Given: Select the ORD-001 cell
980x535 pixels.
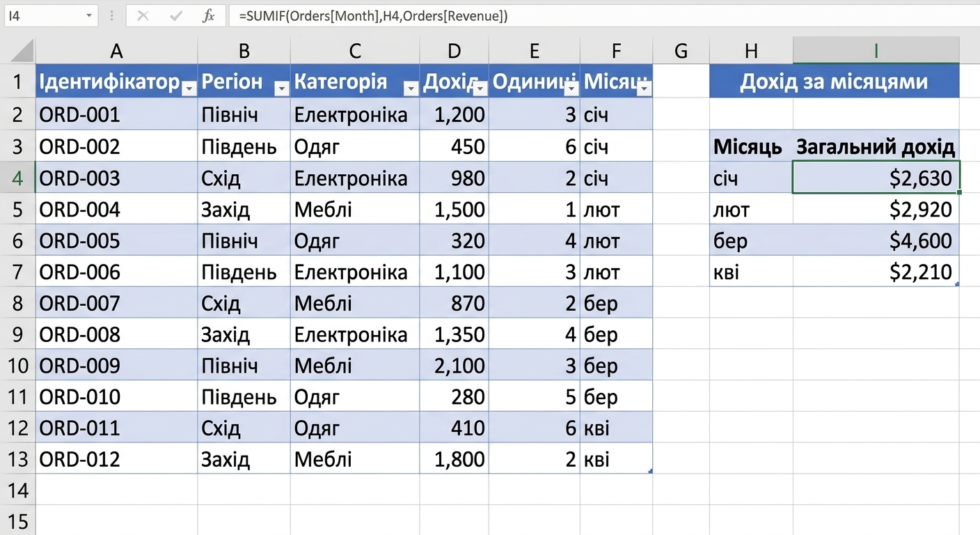Looking at the screenshot, I should point(117,114).
